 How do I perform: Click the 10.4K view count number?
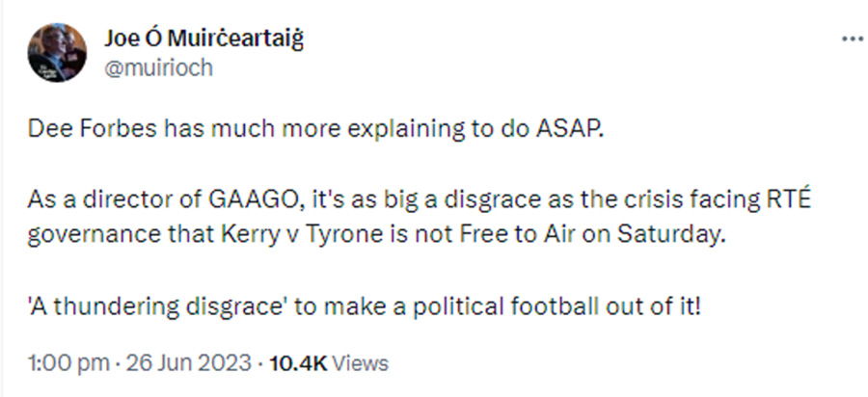299,363
